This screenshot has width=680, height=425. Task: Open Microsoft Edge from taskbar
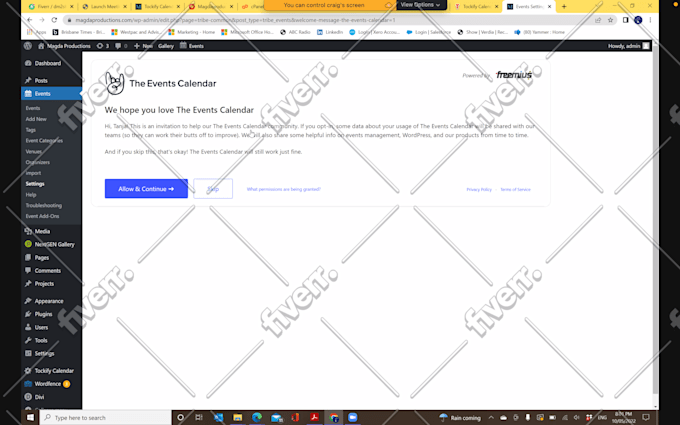(x=257, y=418)
